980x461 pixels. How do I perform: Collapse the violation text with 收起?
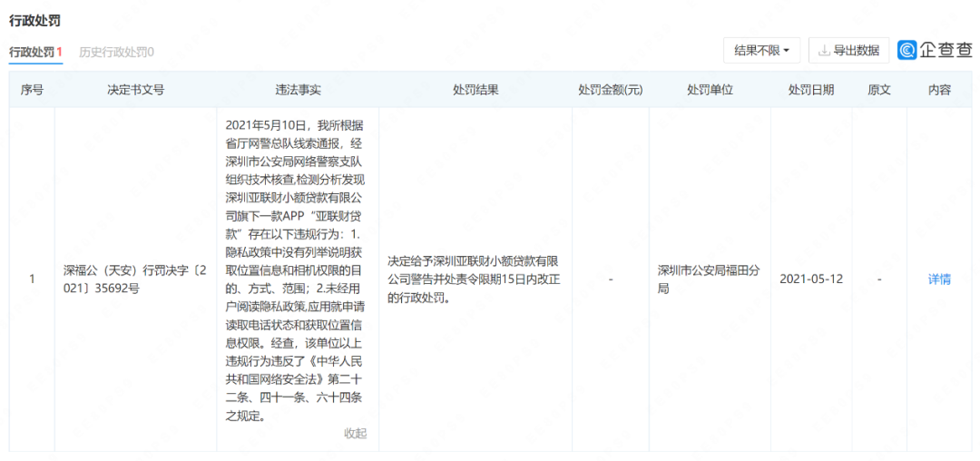(x=356, y=433)
